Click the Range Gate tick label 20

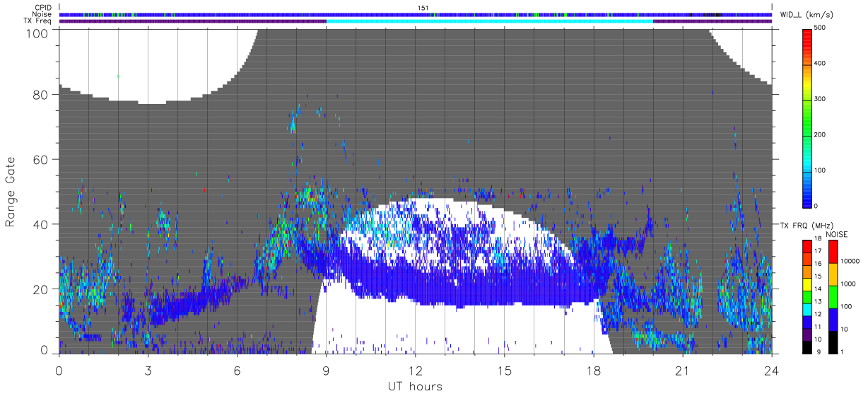40,289
